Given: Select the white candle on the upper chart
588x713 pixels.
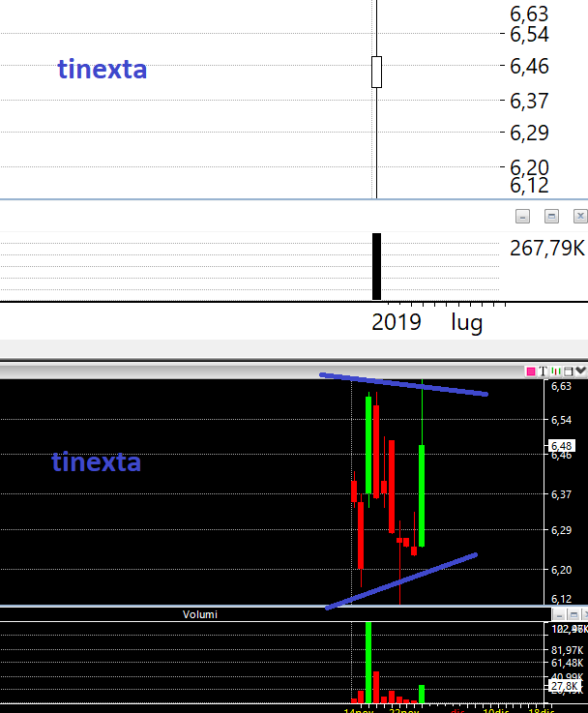Looking at the screenshot, I should [376, 72].
